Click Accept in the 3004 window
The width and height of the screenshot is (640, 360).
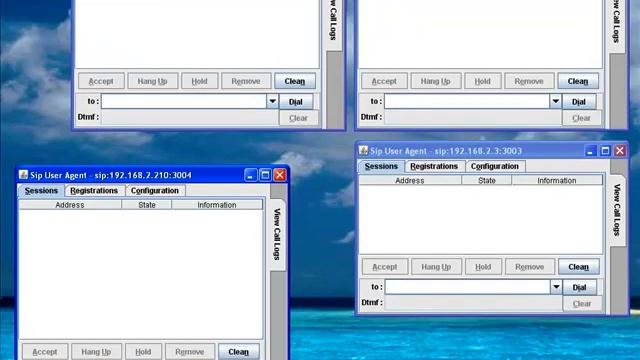(x=45, y=351)
